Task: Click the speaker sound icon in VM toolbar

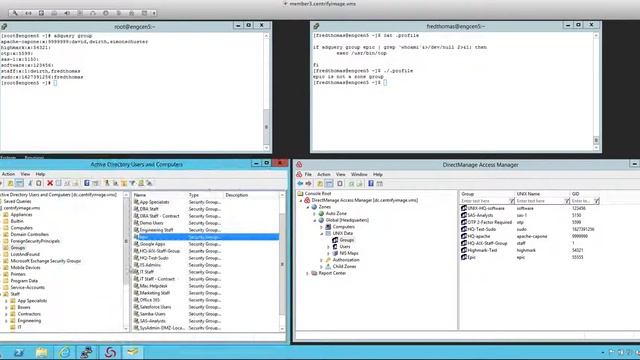Action: [67, 13]
